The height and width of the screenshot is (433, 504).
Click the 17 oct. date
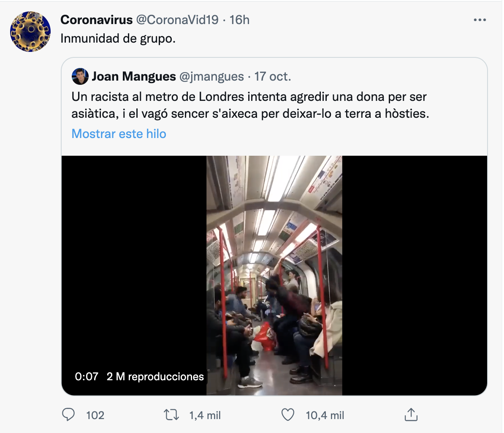273,76
